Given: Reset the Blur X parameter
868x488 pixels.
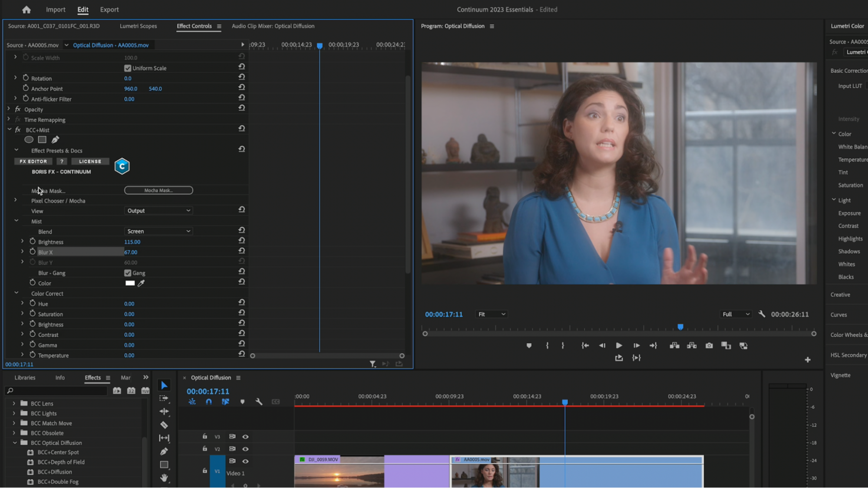Looking at the screenshot, I should click(x=241, y=252).
